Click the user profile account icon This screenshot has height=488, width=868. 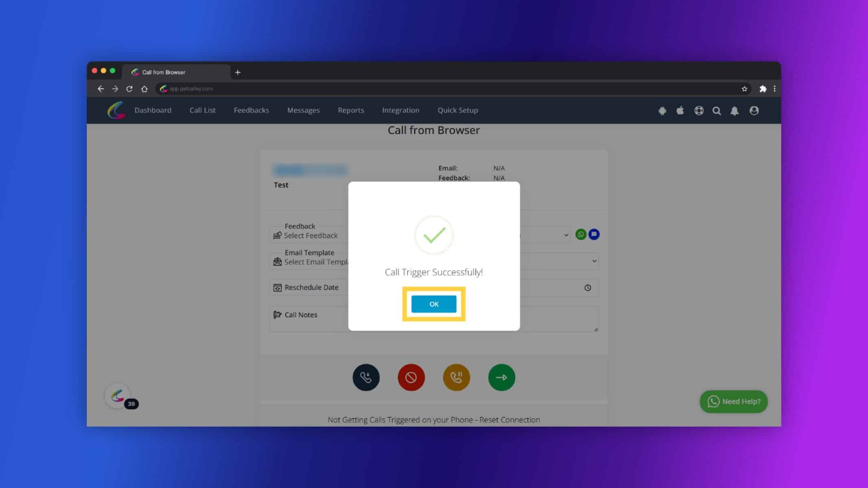click(754, 110)
